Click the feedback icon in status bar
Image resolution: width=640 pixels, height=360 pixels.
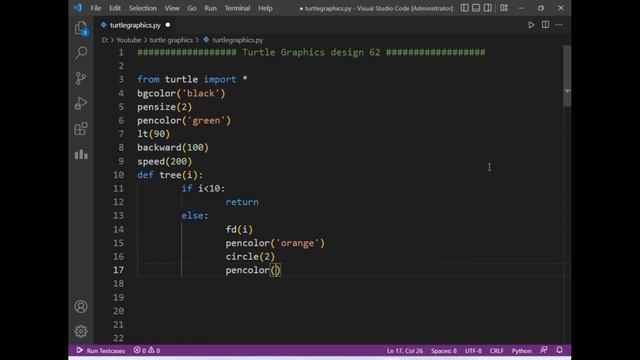pyautogui.click(x=544, y=350)
